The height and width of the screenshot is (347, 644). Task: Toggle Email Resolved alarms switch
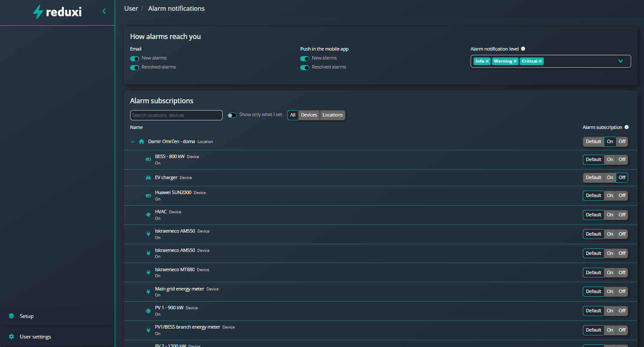pyautogui.click(x=134, y=68)
